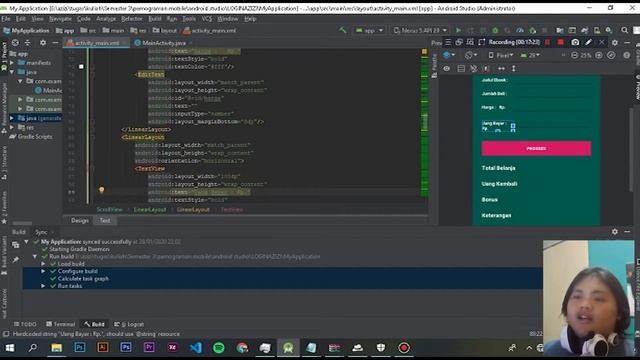Open the recorder hamburger menu
640x360 pixels.
(x=448, y=42)
